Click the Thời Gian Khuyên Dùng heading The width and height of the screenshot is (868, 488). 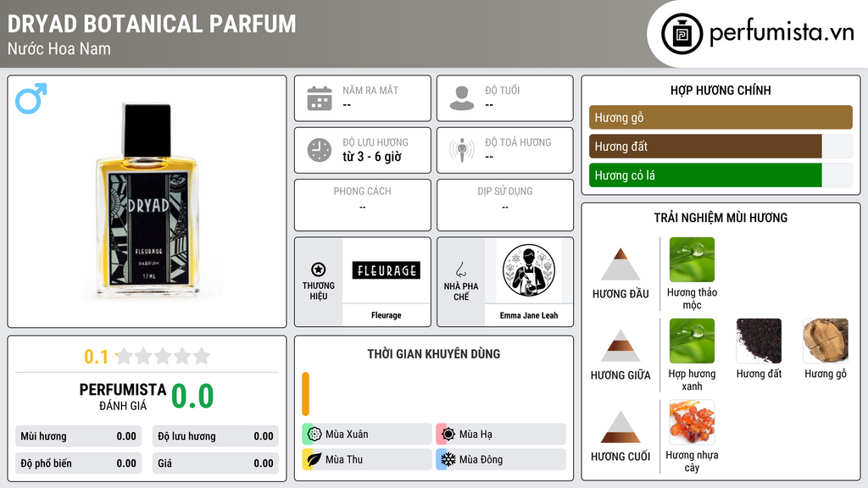[434, 353]
